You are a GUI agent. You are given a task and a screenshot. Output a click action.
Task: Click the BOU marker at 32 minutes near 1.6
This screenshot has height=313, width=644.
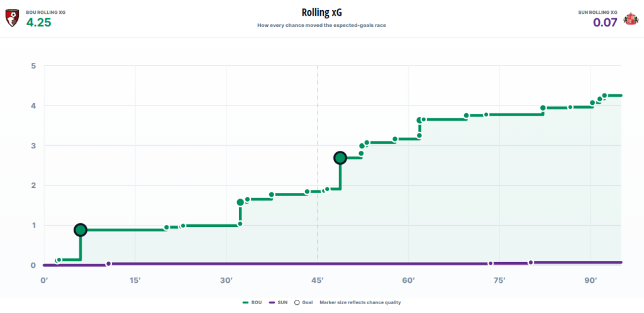[240, 202]
